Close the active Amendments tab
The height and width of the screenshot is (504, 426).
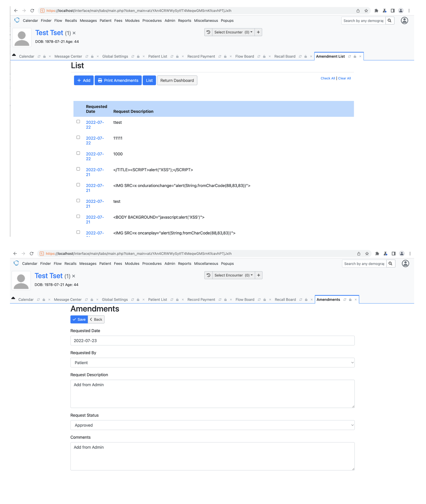pyautogui.click(x=355, y=300)
